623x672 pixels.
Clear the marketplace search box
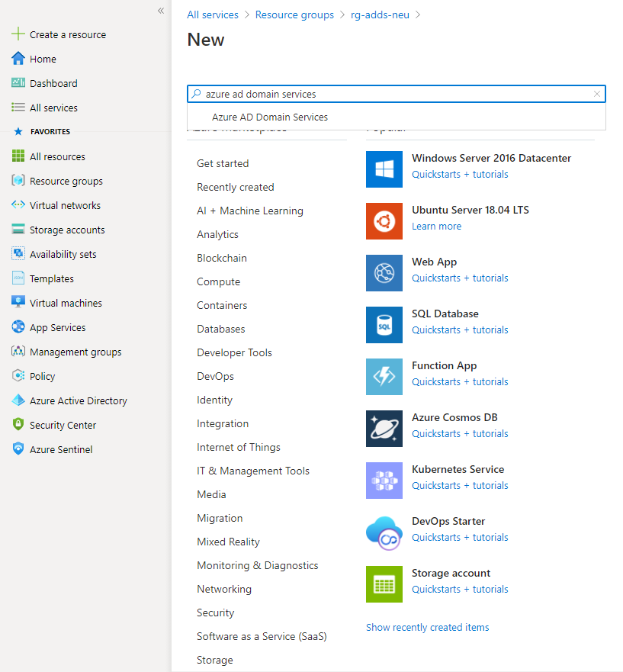coord(597,94)
